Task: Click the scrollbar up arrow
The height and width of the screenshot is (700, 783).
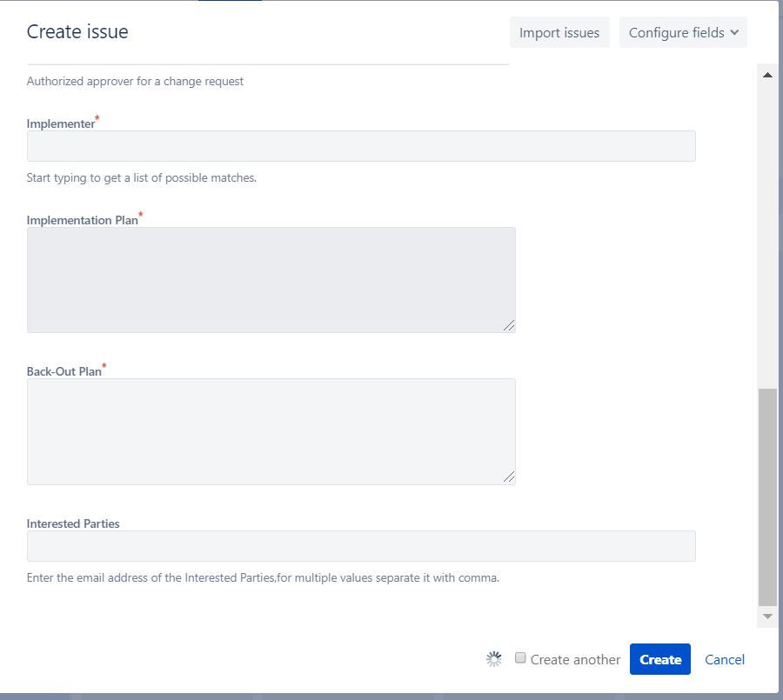Action: tap(767, 76)
